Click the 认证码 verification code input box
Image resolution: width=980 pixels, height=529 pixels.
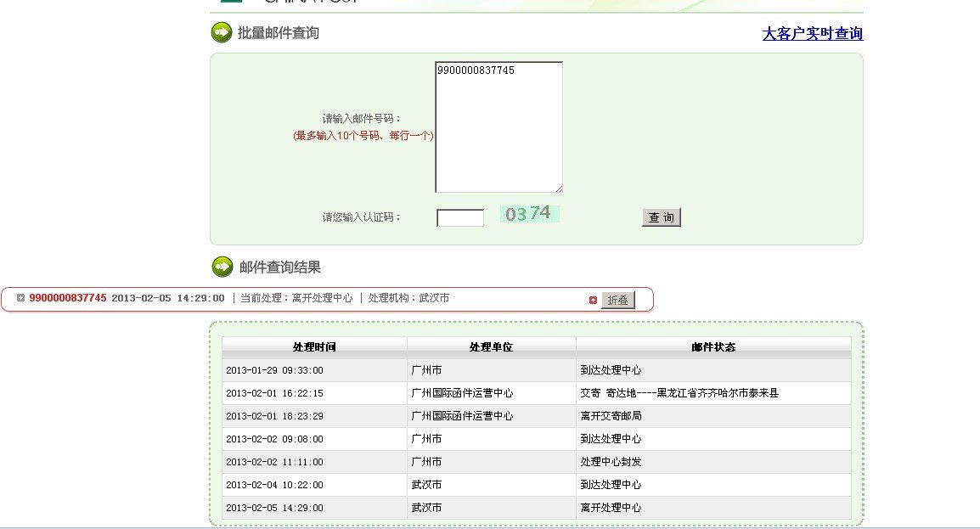tap(459, 217)
